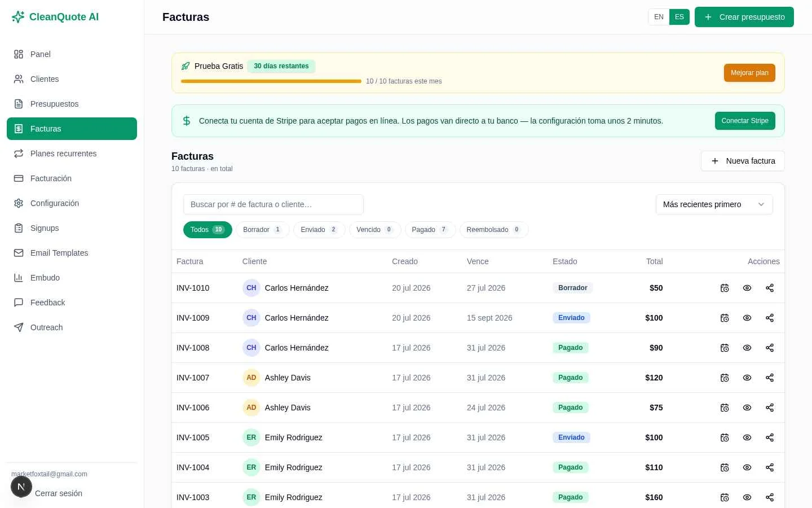The image size is (812, 508).
Task: Click the calendar-clock icon for INV-1007
Action: 725,378
